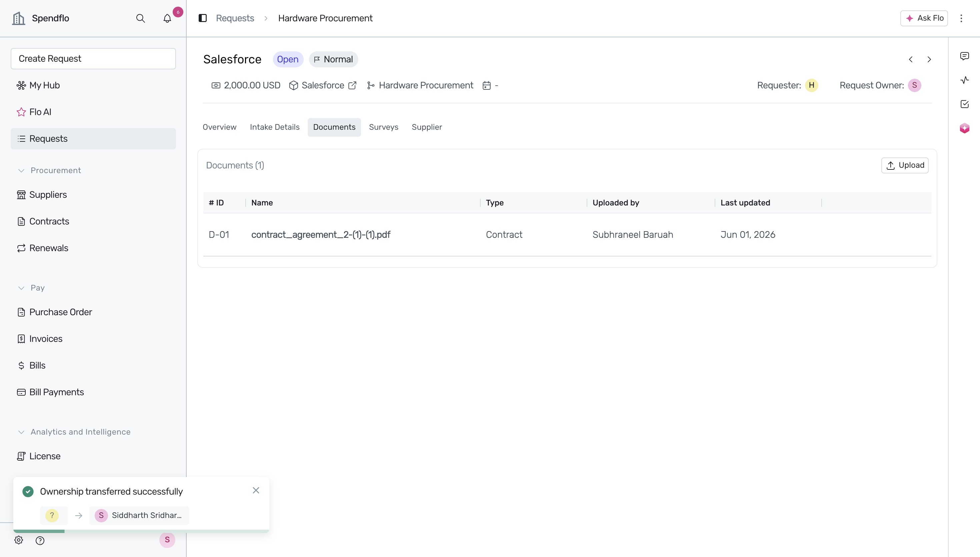
Task: Open Purchase Order in sidebar
Action: pyautogui.click(x=93, y=312)
